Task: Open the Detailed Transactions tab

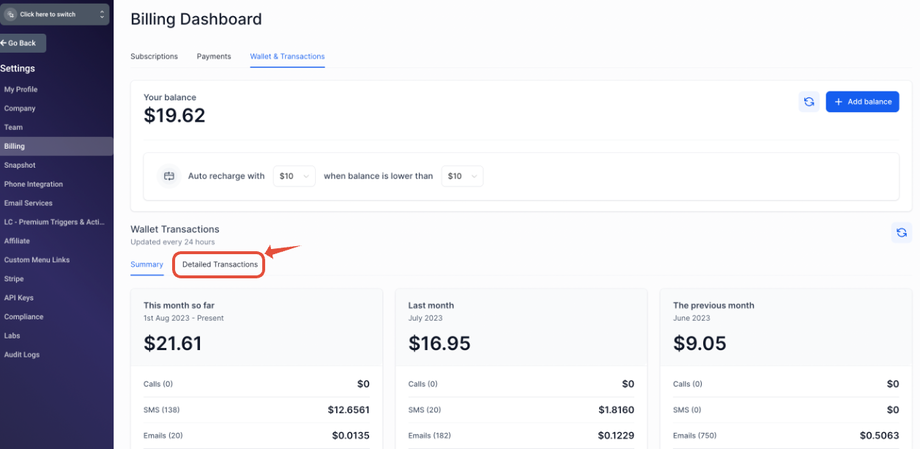Action: pyautogui.click(x=220, y=264)
